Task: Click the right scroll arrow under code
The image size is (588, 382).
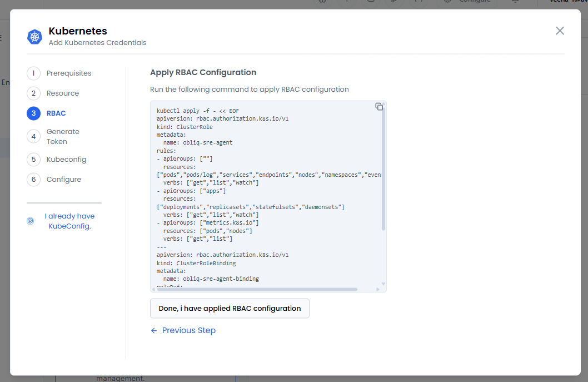Action: [x=378, y=290]
